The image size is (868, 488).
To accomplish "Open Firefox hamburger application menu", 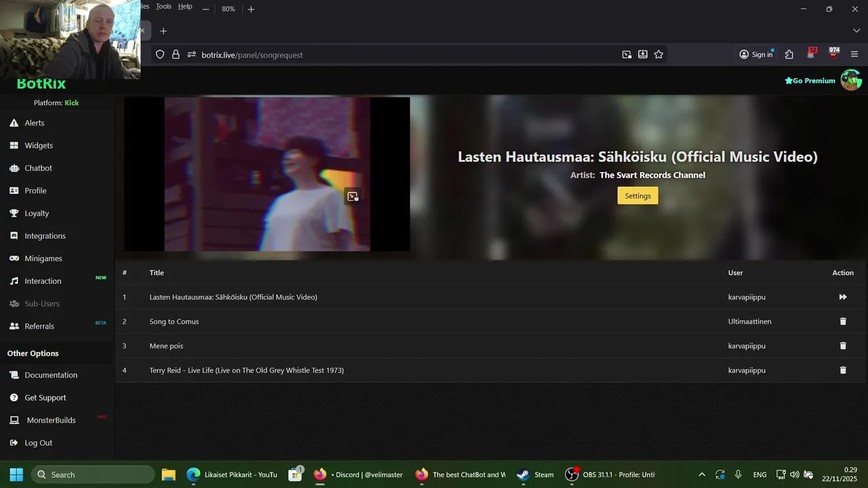I will 854,55.
